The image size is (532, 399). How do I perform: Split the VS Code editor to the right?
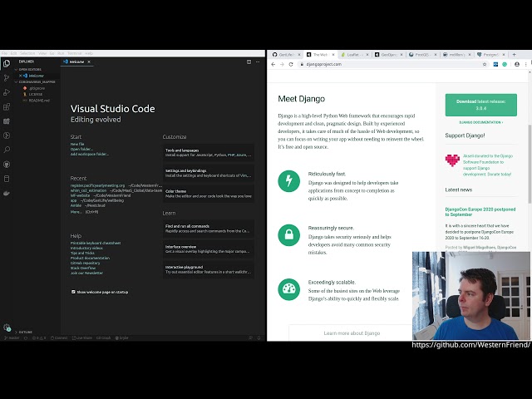tap(249, 62)
